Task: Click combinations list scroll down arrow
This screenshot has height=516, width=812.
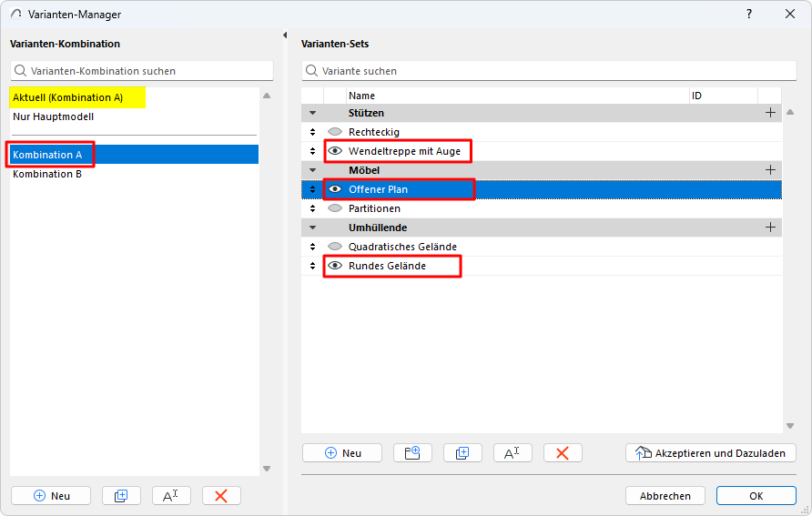Action: coord(267,469)
